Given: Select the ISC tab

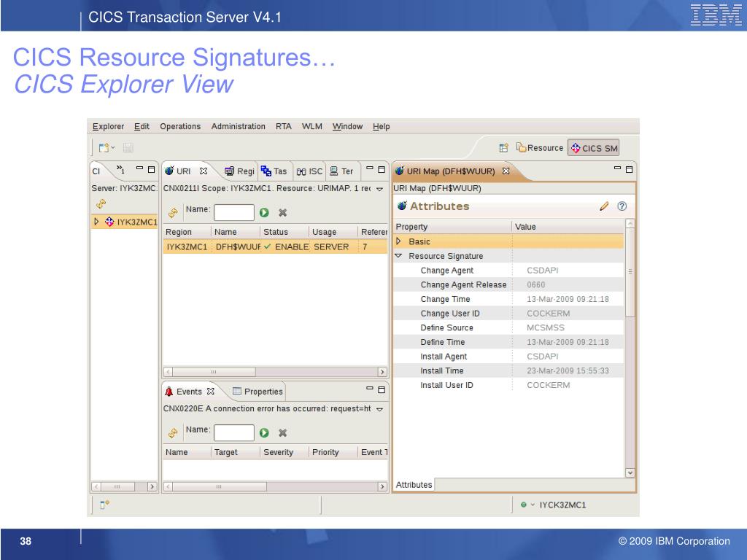Looking at the screenshot, I should [309, 171].
